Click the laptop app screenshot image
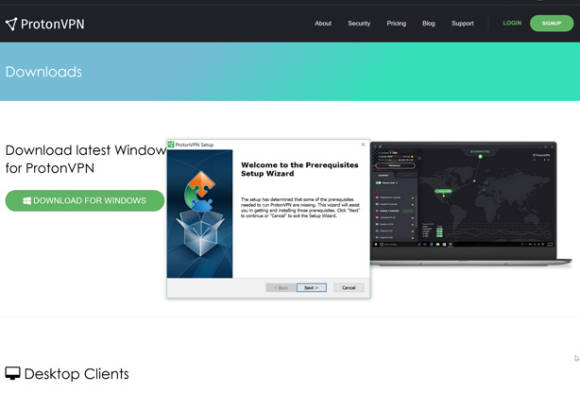Viewport: 580px width, 393px height. click(x=471, y=203)
